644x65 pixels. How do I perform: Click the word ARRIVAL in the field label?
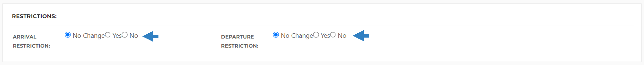click(25, 37)
